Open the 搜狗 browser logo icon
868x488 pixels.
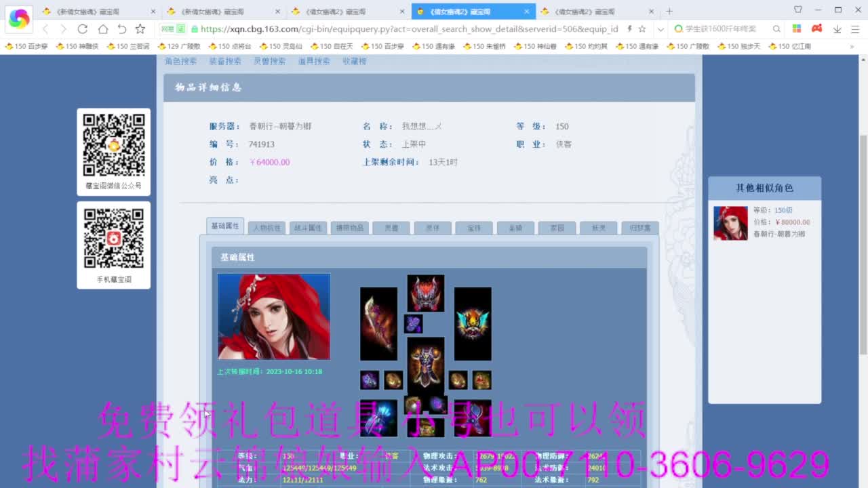(18, 18)
